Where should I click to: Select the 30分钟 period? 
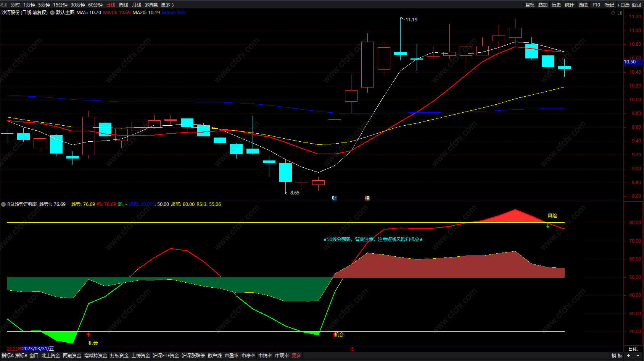point(78,5)
